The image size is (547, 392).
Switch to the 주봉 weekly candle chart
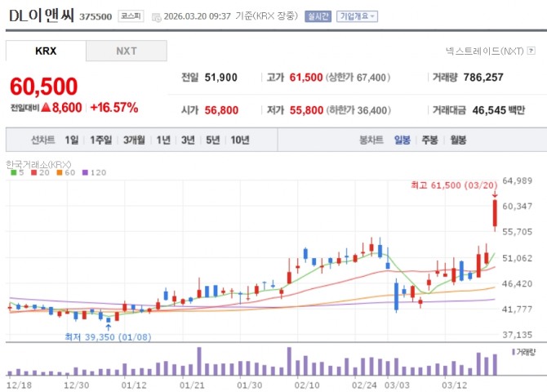pos(429,140)
